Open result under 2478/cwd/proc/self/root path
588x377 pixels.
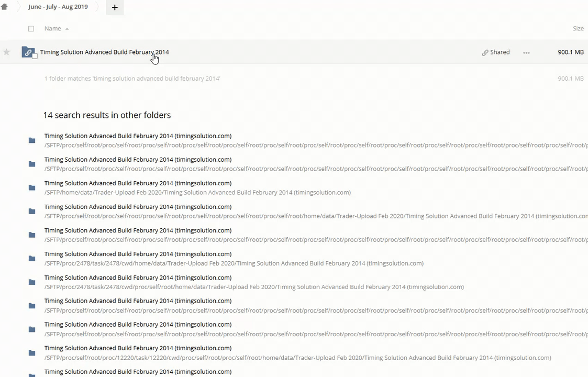coord(138,278)
